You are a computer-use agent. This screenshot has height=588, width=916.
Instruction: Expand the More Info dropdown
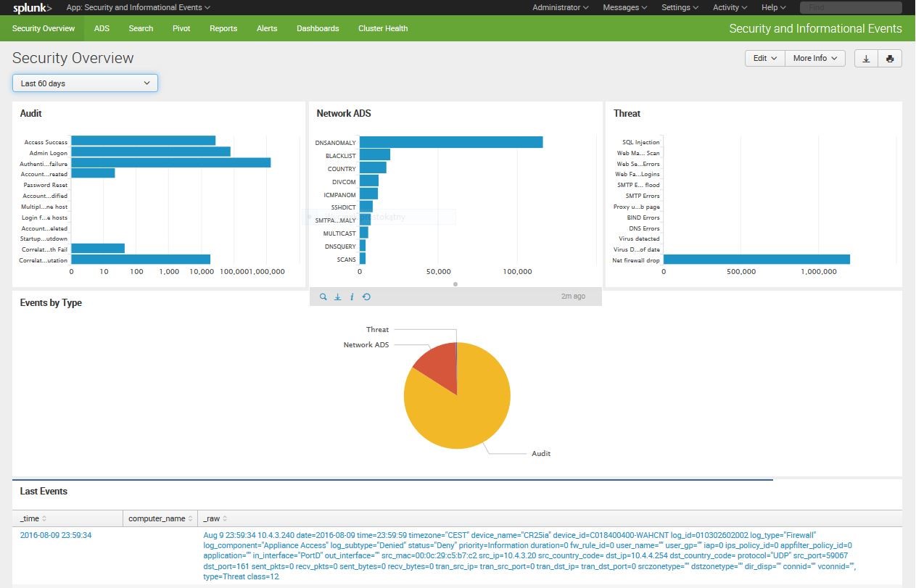click(814, 59)
